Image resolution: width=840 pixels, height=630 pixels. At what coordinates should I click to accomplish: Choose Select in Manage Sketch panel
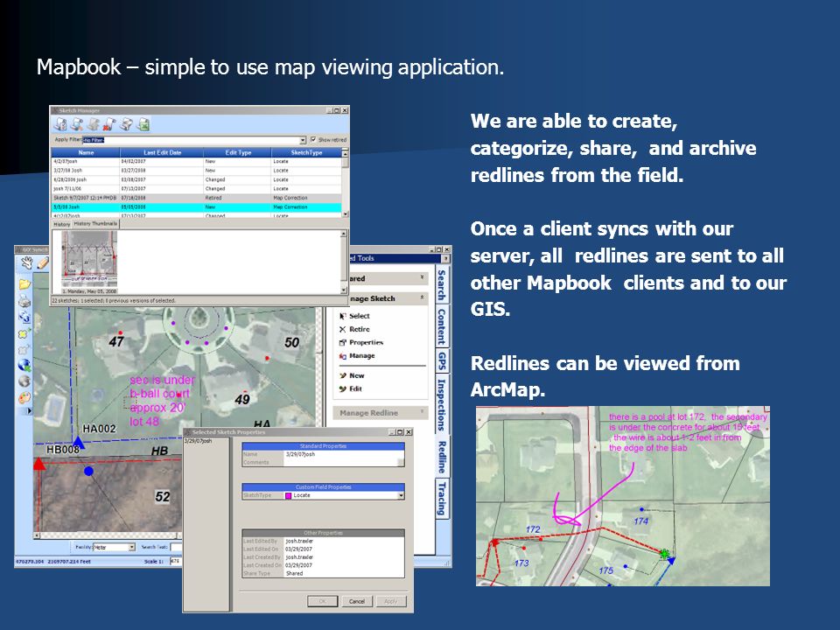(354, 316)
